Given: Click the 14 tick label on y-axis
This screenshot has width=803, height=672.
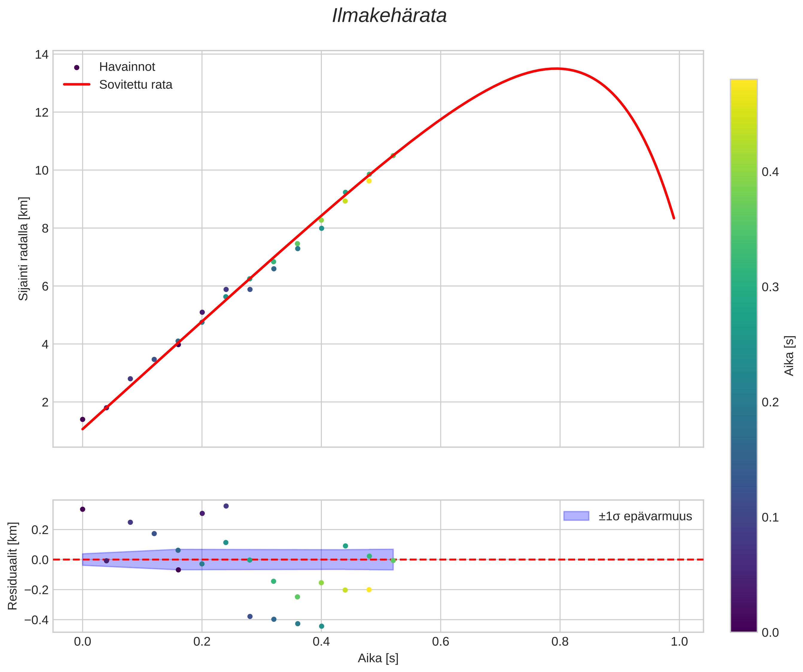Looking at the screenshot, I should point(42,55).
